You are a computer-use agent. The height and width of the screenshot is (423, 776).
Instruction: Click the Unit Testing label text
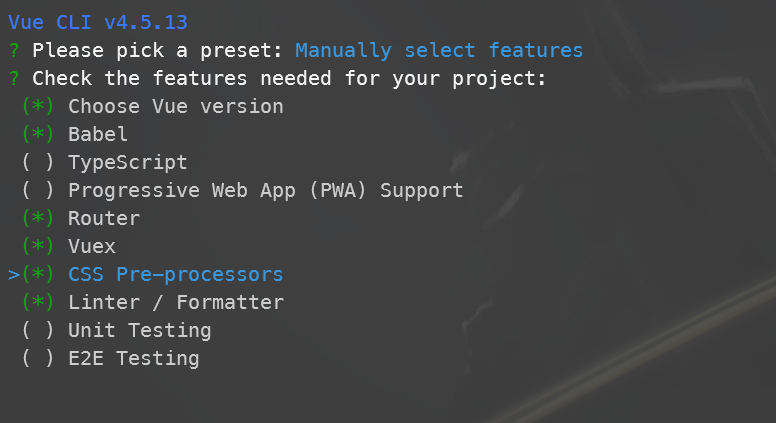pyautogui.click(x=139, y=330)
